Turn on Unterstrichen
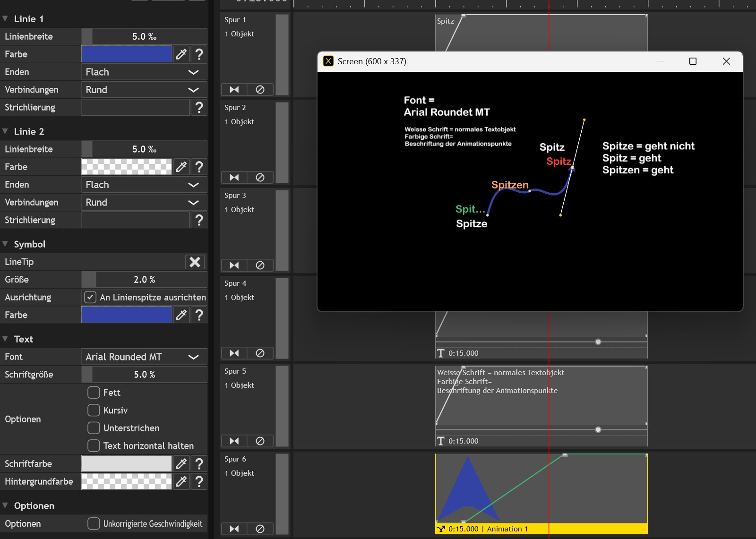Viewport: 756px width, 539px height. point(94,428)
